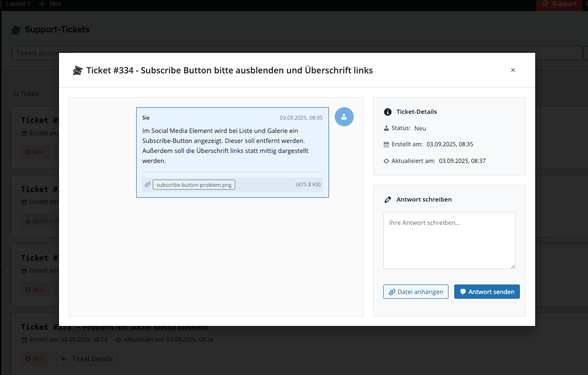
Task: Click the pencil icon beside Antwort schreiben
Action: [x=388, y=200]
